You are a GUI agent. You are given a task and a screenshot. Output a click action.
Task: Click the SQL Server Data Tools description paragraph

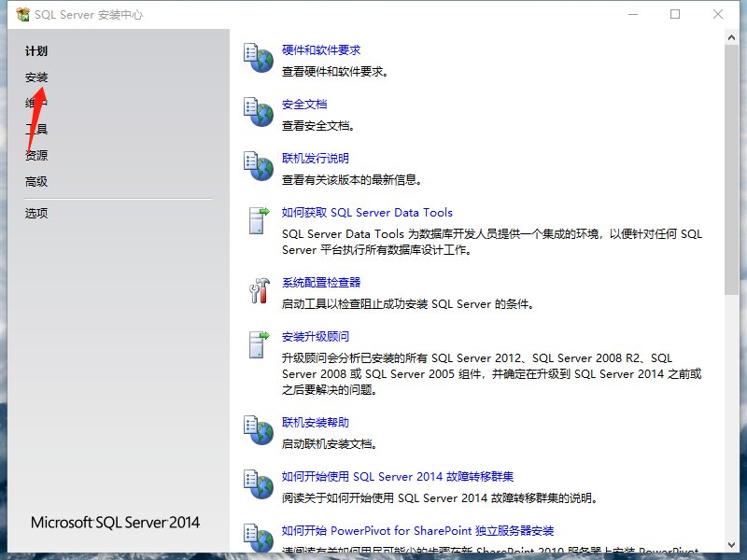492,242
